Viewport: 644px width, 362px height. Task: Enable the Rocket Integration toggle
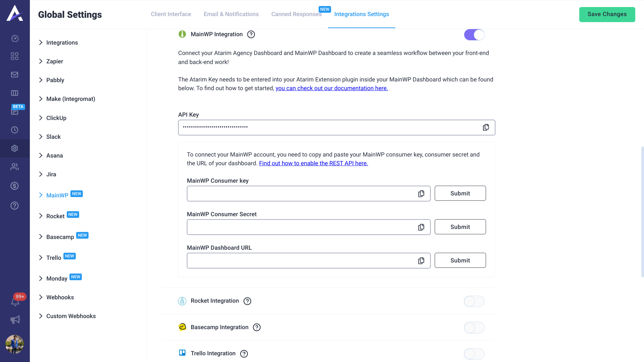click(x=474, y=301)
